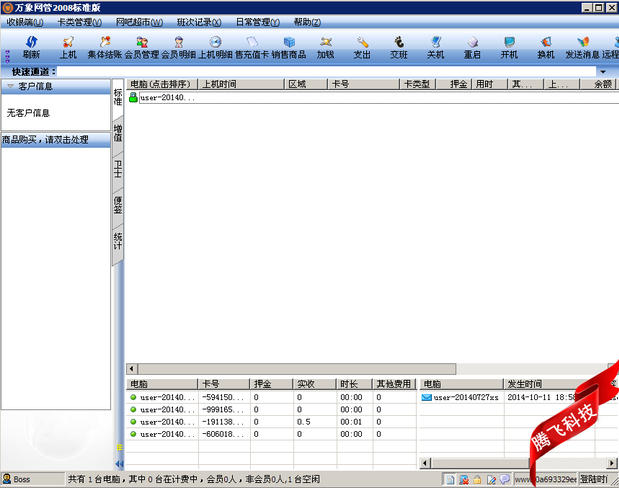Select the row with card -594150...
619x488 pixels.
271,397
